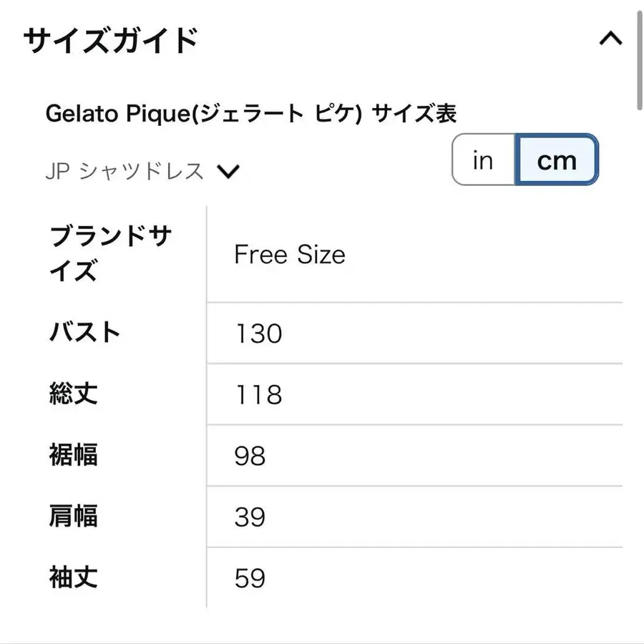
Task: Click the Free Size cell
Action: point(290,254)
